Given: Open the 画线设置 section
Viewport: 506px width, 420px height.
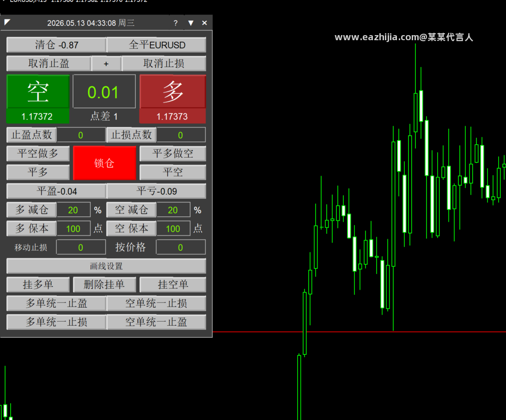Looking at the screenshot, I should point(106,266).
